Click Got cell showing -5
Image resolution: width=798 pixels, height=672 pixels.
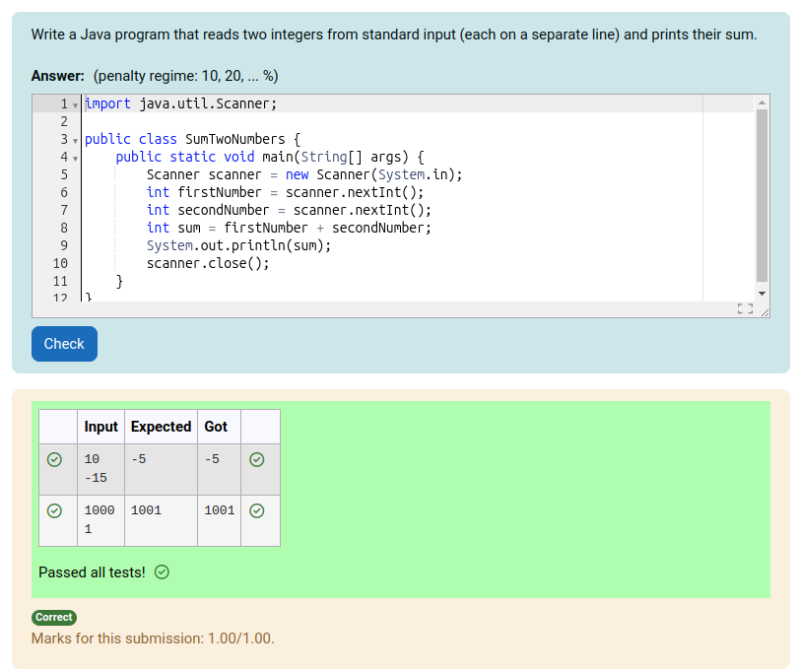pyautogui.click(x=220, y=469)
